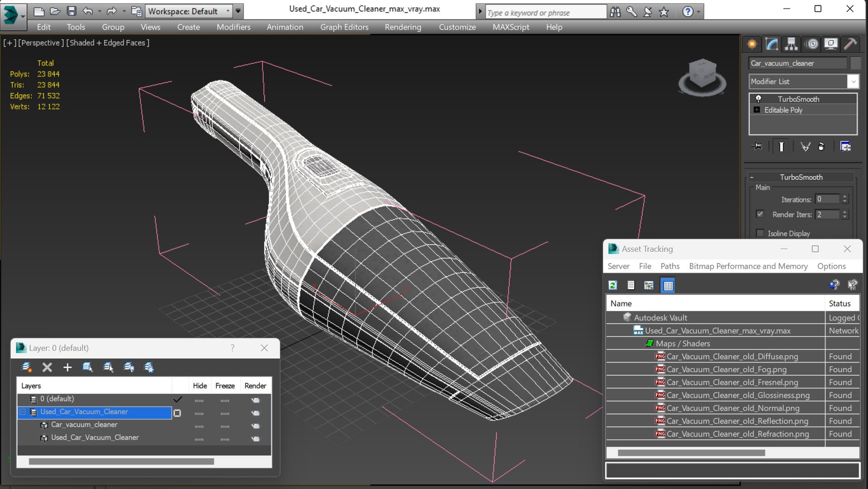The width and height of the screenshot is (868, 489).
Task: Open the Display command panel tab
Action: (x=831, y=44)
